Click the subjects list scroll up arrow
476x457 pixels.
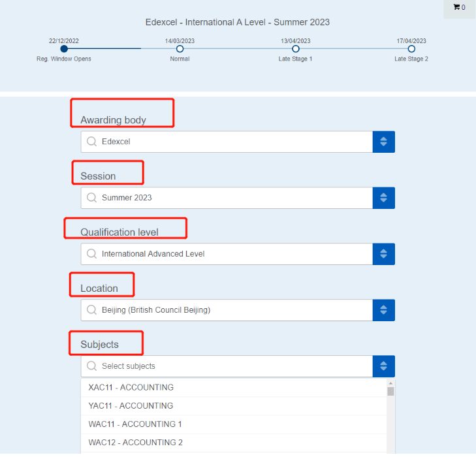[x=390, y=383]
